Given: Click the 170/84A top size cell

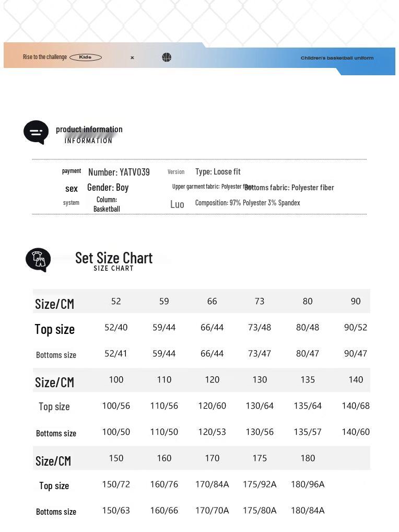Looking at the screenshot, I should pos(212,484).
